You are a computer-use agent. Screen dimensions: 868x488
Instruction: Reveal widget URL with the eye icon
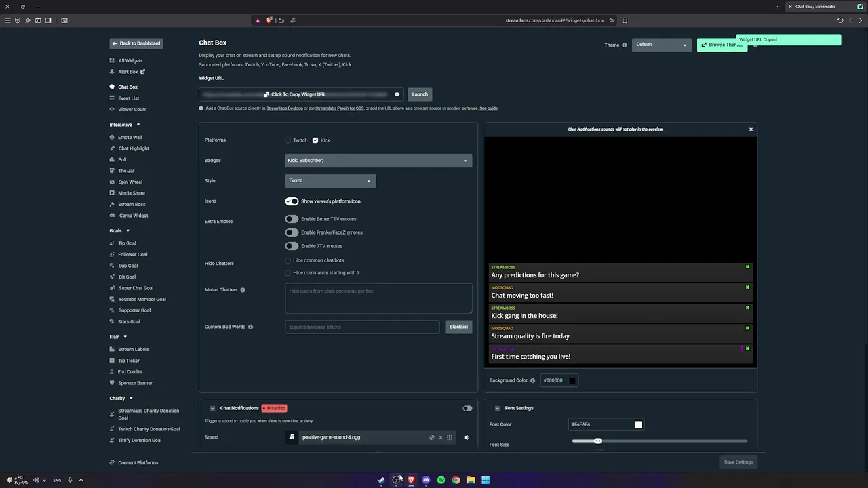pyautogui.click(x=397, y=94)
